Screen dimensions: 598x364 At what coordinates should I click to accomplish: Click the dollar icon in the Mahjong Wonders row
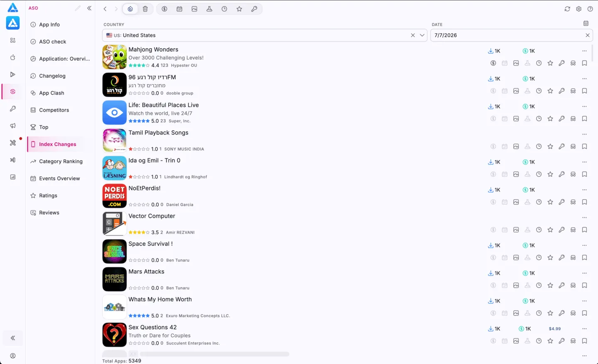493,63
